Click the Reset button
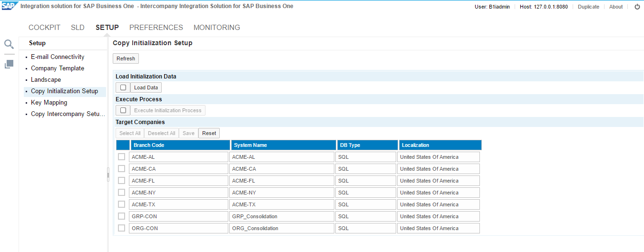The width and height of the screenshot is (644, 252). 209,133
